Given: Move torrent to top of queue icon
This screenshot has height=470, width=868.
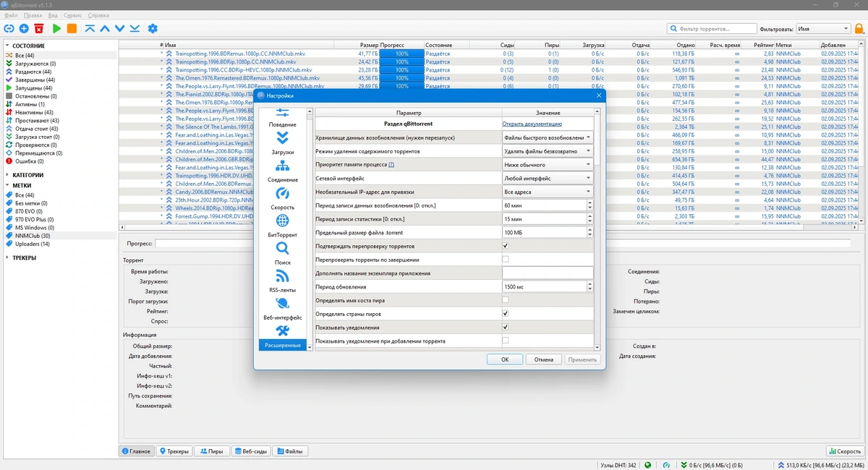Looking at the screenshot, I should pos(90,28).
